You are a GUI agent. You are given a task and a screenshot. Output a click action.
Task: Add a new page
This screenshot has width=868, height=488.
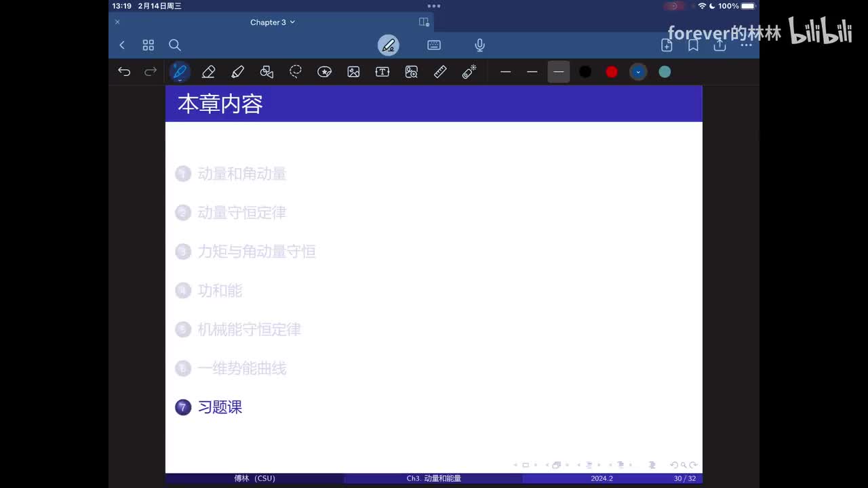[x=667, y=45]
